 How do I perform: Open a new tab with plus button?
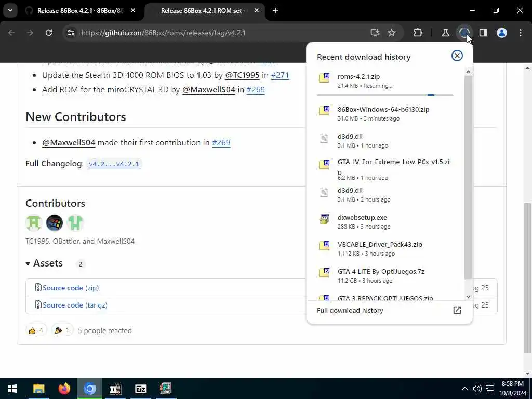[x=275, y=10]
